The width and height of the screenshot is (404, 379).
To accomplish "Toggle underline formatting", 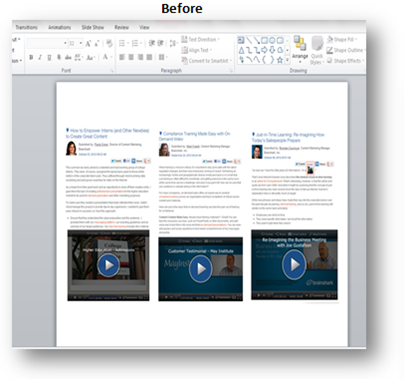I will click(x=49, y=57).
